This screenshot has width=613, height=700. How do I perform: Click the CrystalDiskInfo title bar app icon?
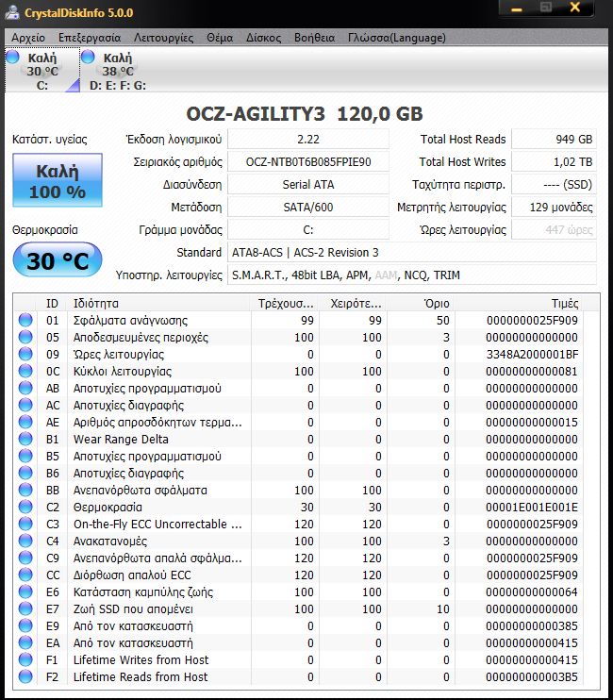tap(11, 12)
